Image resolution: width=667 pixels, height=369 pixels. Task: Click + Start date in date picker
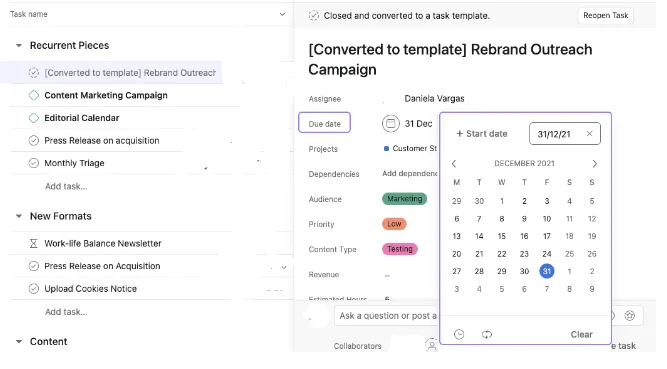point(482,134)
